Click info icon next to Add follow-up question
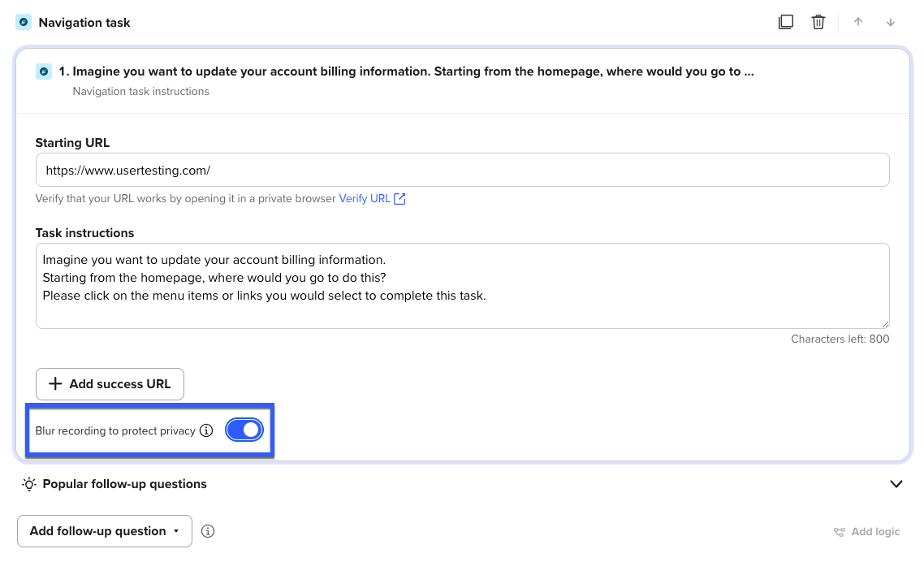924x562 pixels. click(208, 531)
